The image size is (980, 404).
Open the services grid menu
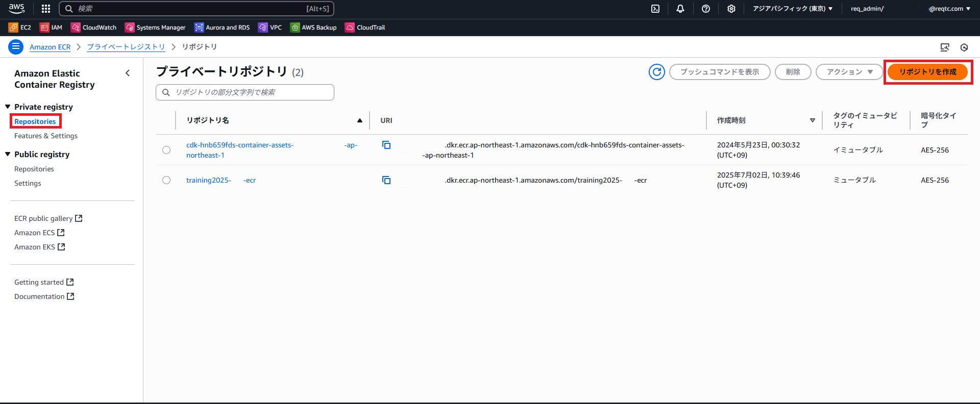tap(46, 9)
